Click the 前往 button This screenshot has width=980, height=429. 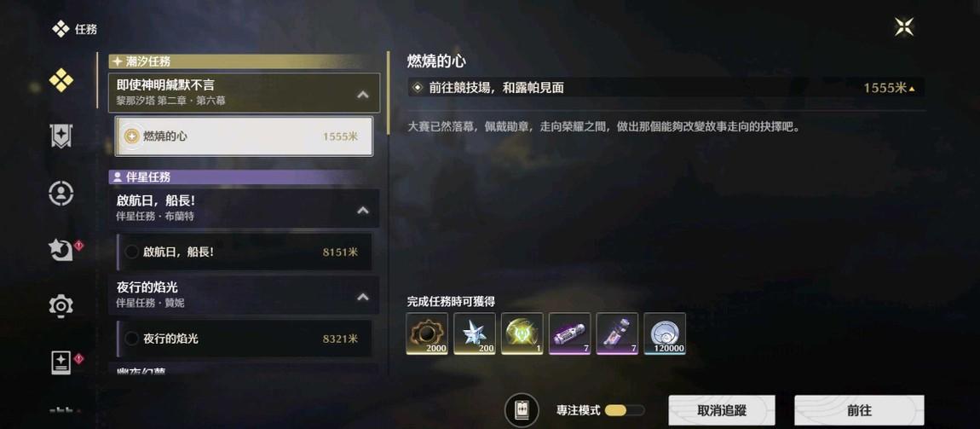coord(859,411)
